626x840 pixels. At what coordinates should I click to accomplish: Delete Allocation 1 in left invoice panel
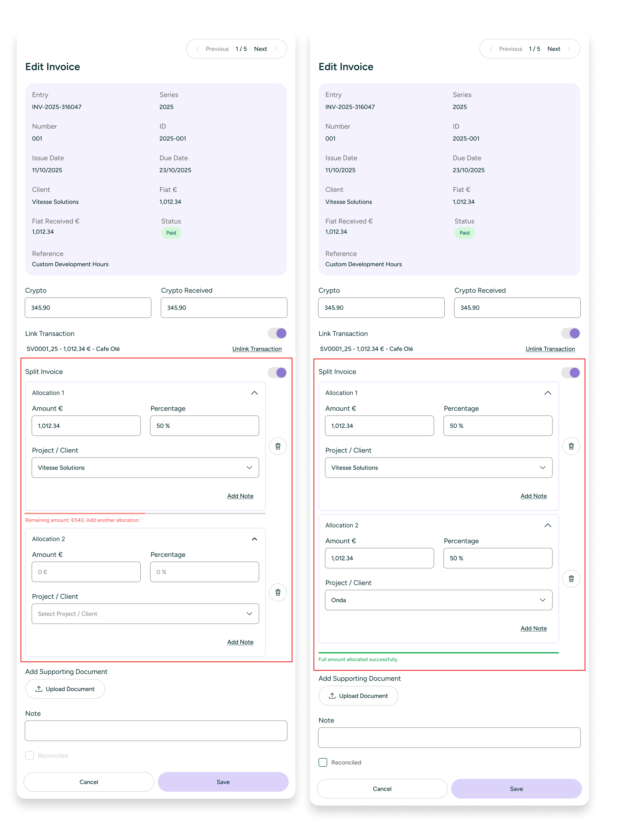click(278, 446)
